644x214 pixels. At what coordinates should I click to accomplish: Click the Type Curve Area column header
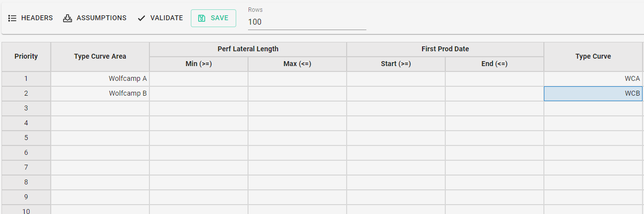tap(100, 57)
